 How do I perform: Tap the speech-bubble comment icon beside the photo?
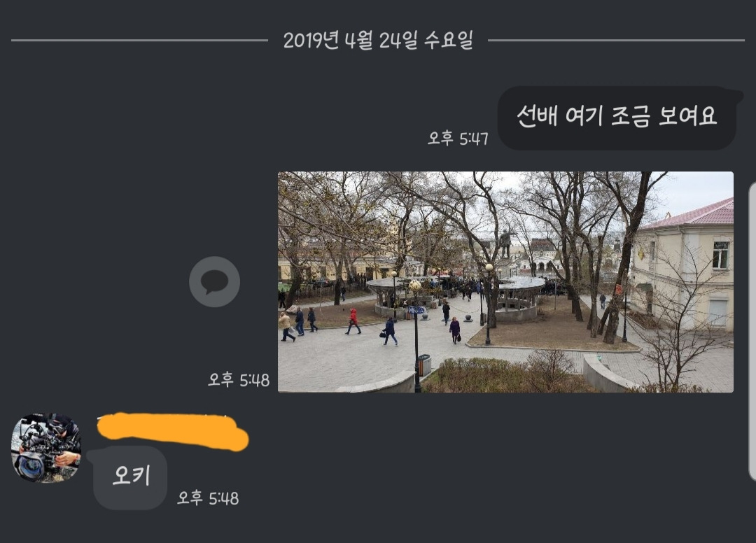point(215,282)
